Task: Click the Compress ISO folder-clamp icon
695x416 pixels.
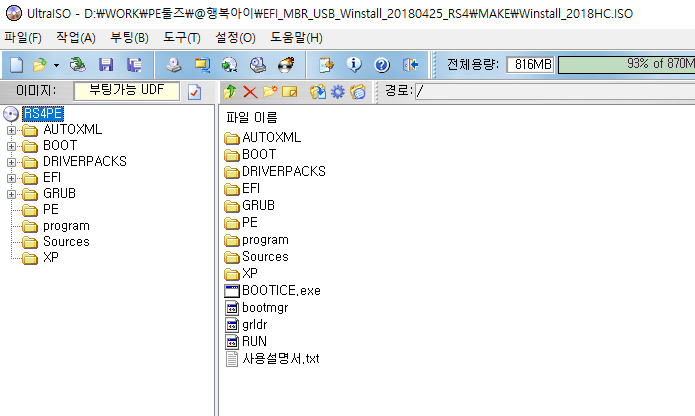Action: coord(202,65)
